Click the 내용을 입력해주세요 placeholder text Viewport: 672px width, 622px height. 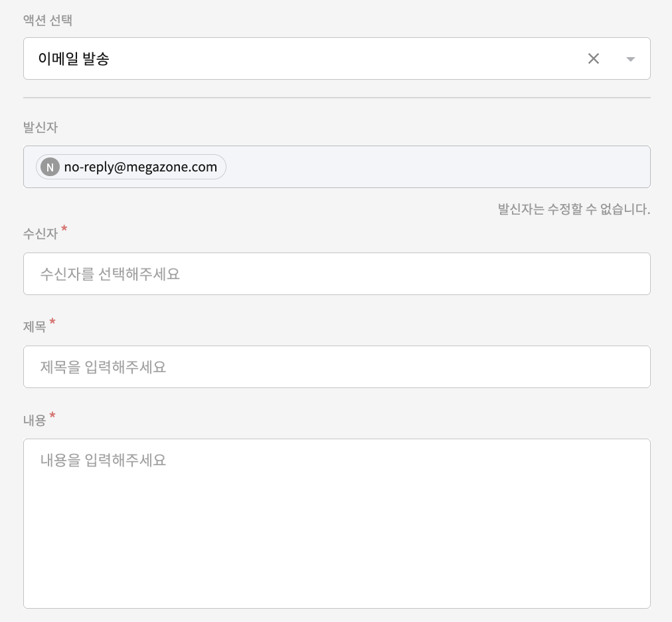(103, 460)
